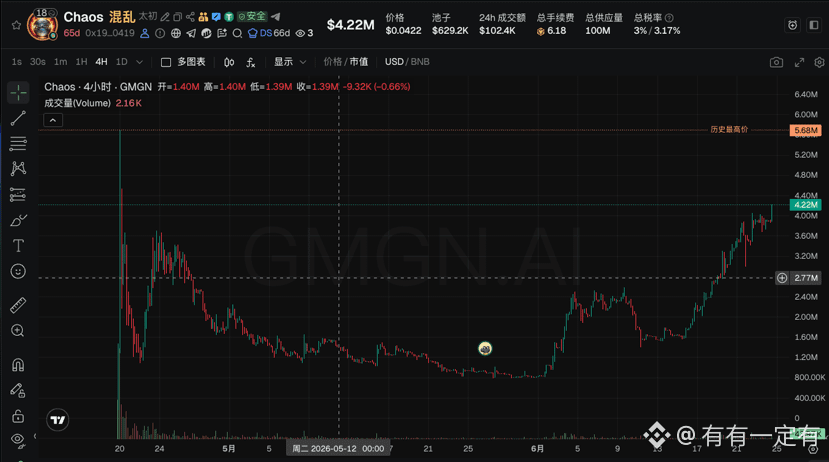Copy the token name with the copy icon
The image size is (829, 462).
click(x=178, y=17)
